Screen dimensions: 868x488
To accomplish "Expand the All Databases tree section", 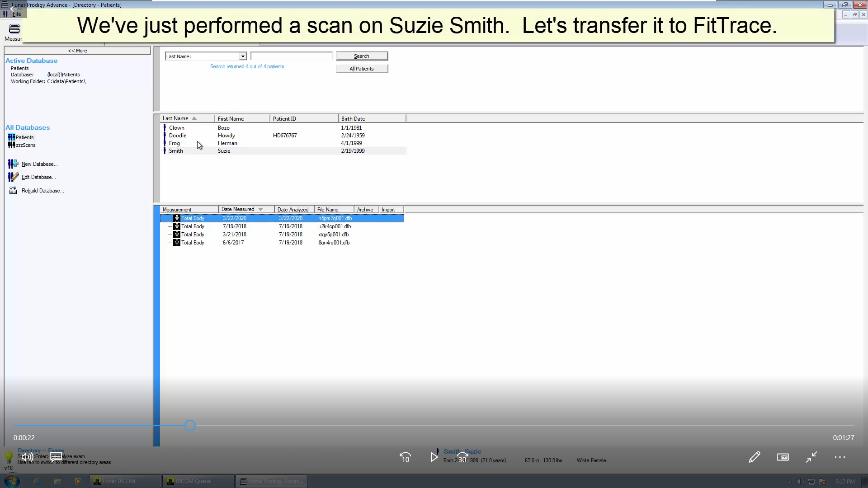I will coord(28,127).
